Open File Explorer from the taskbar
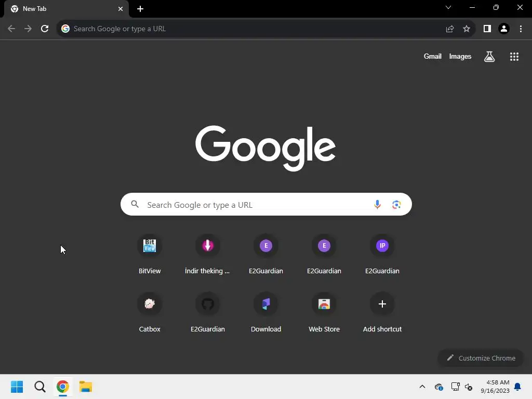Image resolution: width=532 pixels, height=399 pixels. [86, 387]
